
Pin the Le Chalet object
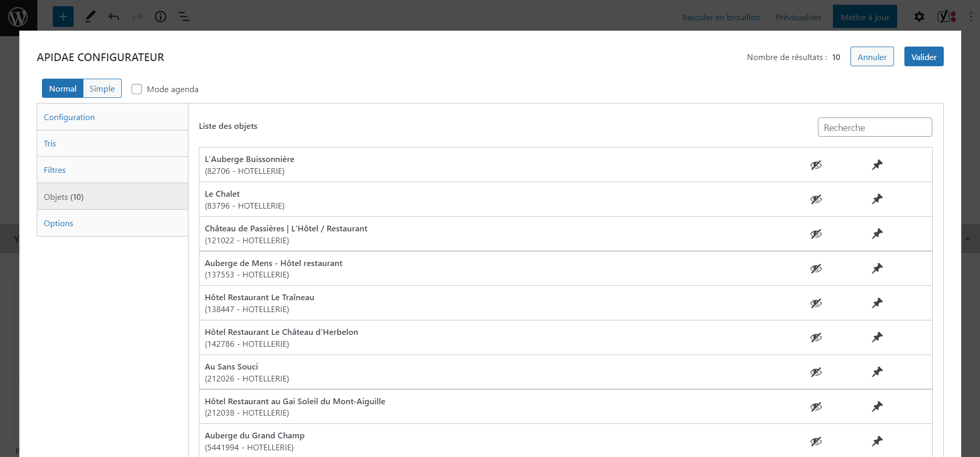[x=877, y=199]
